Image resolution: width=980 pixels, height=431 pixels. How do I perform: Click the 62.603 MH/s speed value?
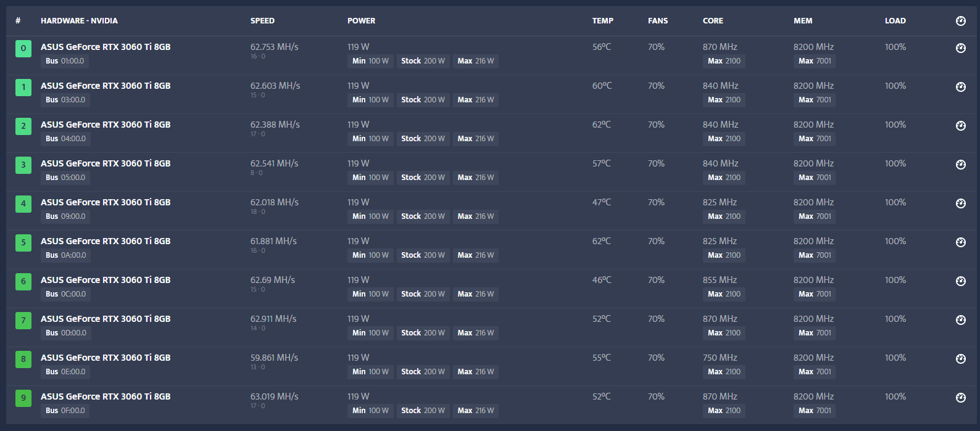click(275, 86)
